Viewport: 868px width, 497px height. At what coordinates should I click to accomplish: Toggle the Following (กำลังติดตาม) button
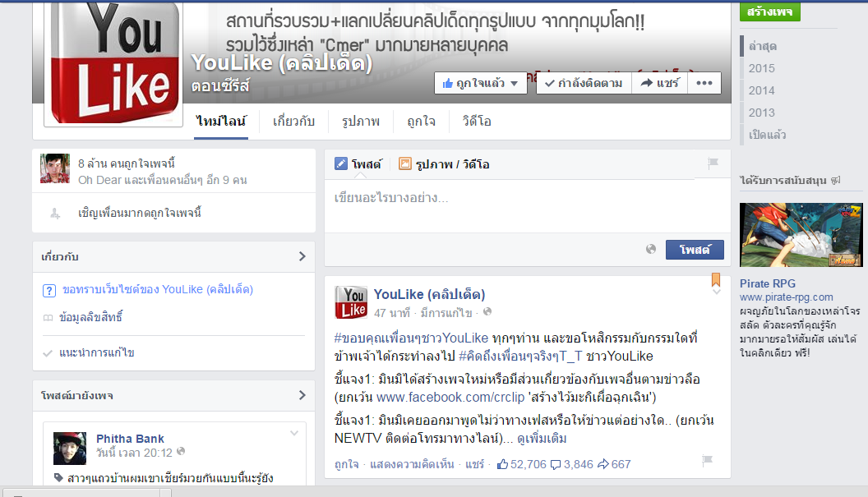(x=584, y=83)
